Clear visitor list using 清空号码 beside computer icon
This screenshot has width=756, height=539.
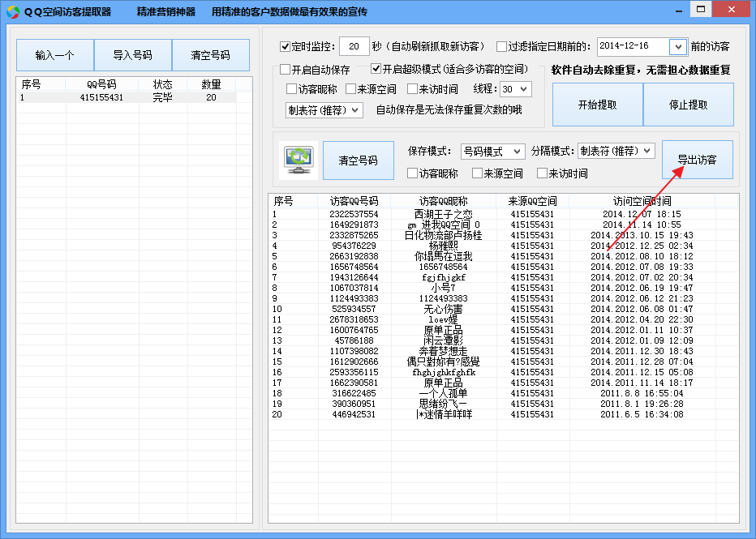point(359,160)
